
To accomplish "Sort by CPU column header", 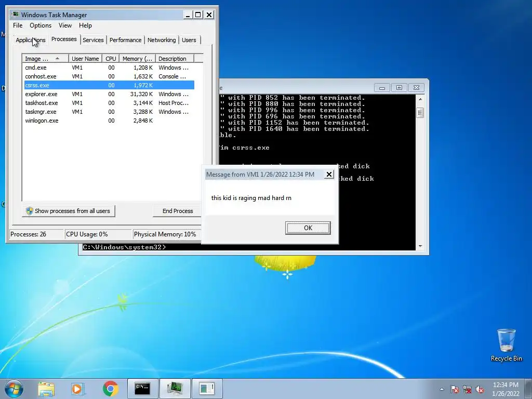I will [x=111, y=58].
